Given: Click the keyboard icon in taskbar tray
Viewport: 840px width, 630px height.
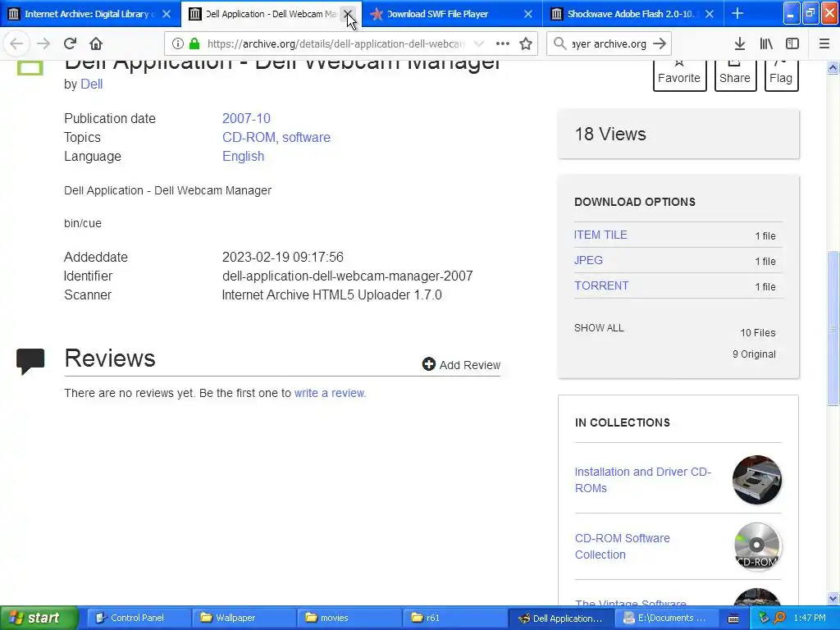Looking at the screenshot, I should [733, 619].
